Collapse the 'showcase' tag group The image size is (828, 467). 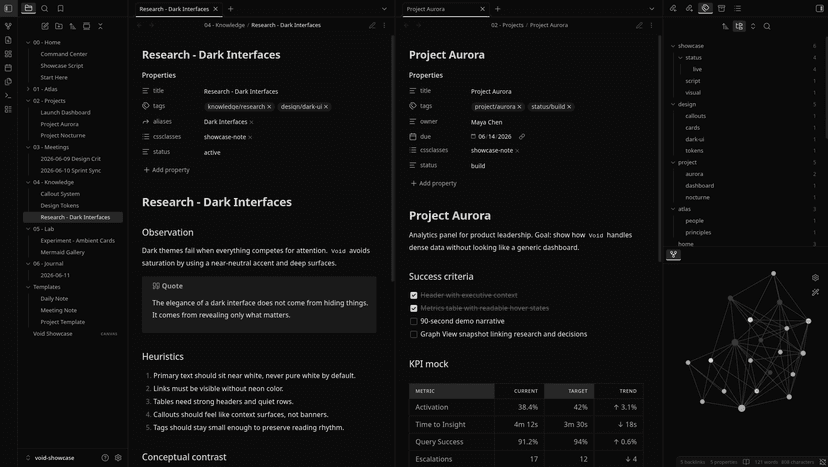click(673, 46)
